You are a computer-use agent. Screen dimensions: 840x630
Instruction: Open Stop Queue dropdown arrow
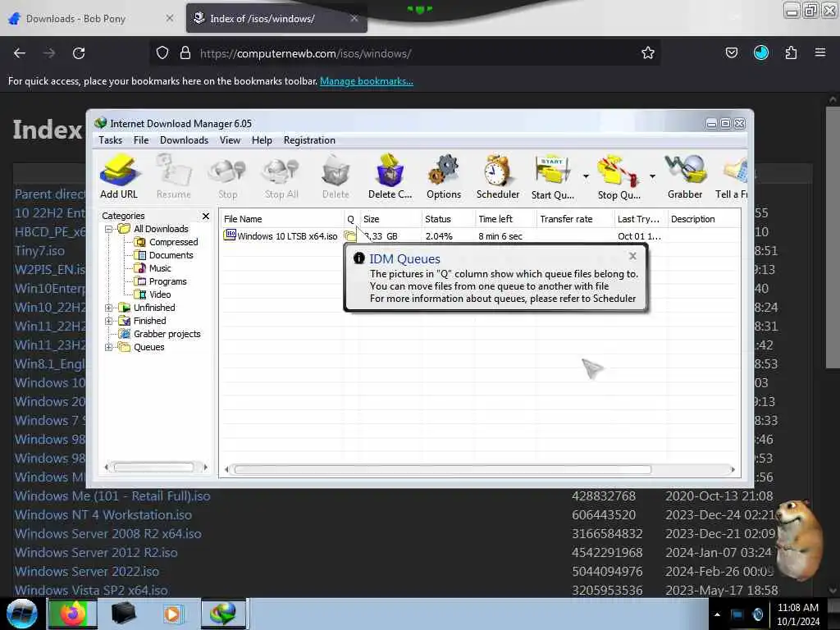(652, 176)
